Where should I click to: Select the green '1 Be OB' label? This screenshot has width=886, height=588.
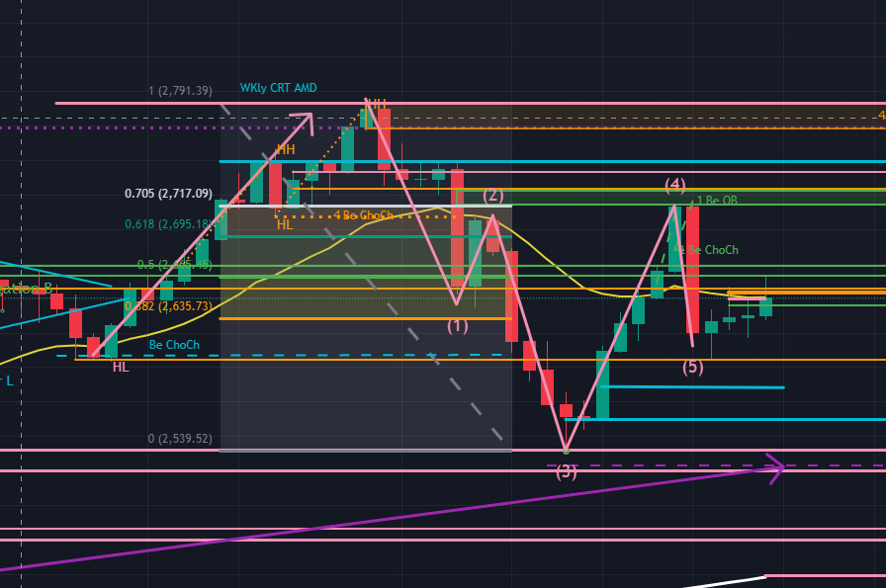pos(717,200)
